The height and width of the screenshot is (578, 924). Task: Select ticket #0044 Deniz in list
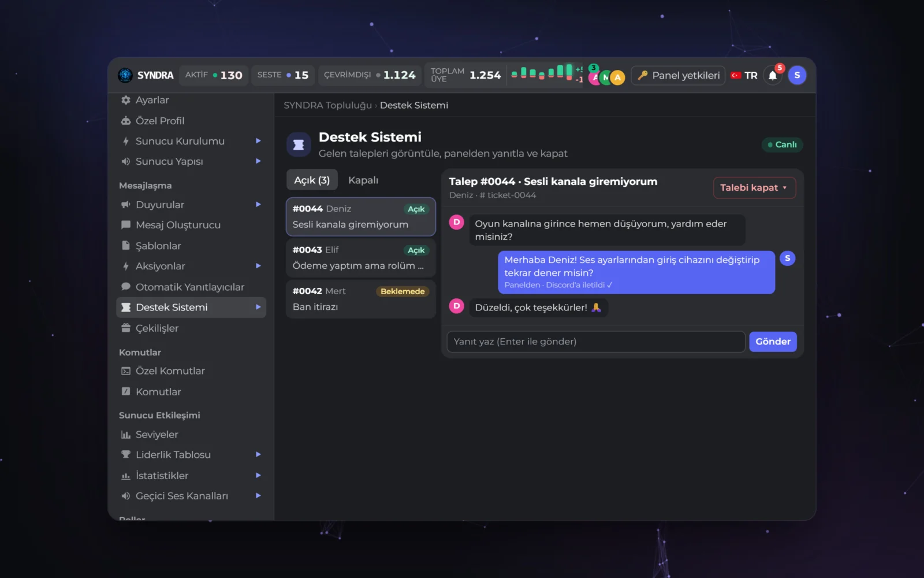361,217
